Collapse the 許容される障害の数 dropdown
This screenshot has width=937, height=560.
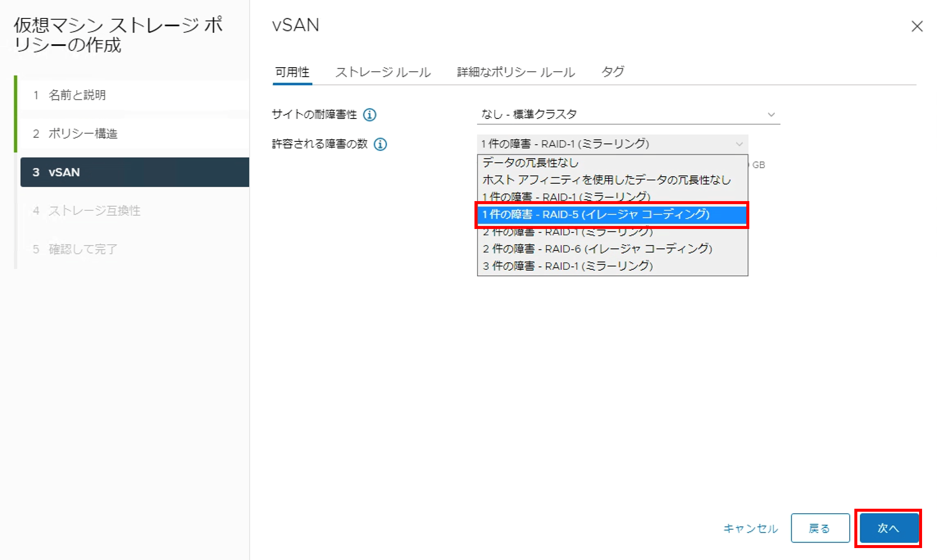(612, 144)
